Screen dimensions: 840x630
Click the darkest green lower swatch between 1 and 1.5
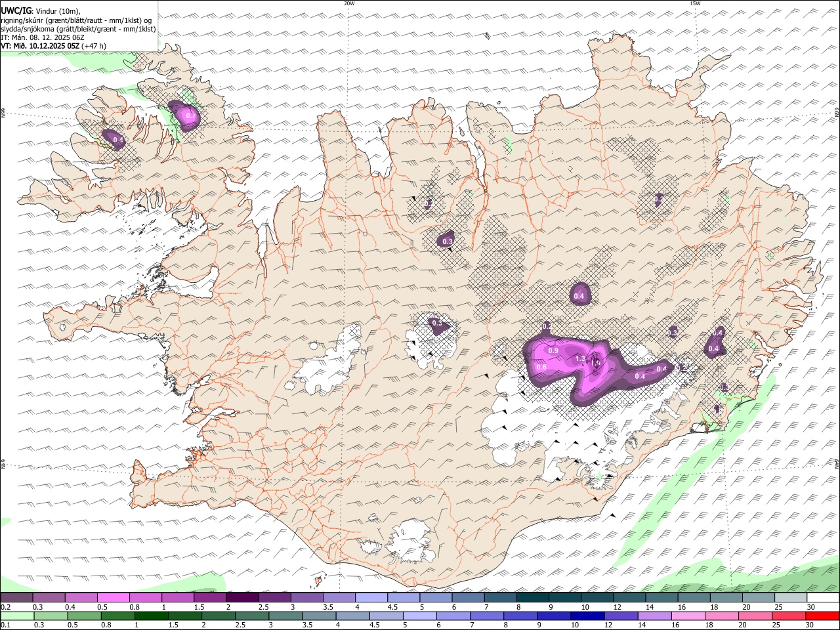click(x=151, y=616)
